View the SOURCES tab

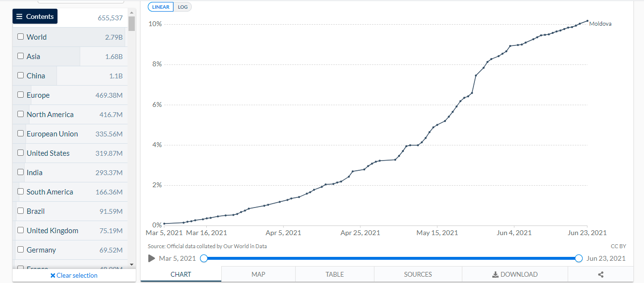(418, 274)
